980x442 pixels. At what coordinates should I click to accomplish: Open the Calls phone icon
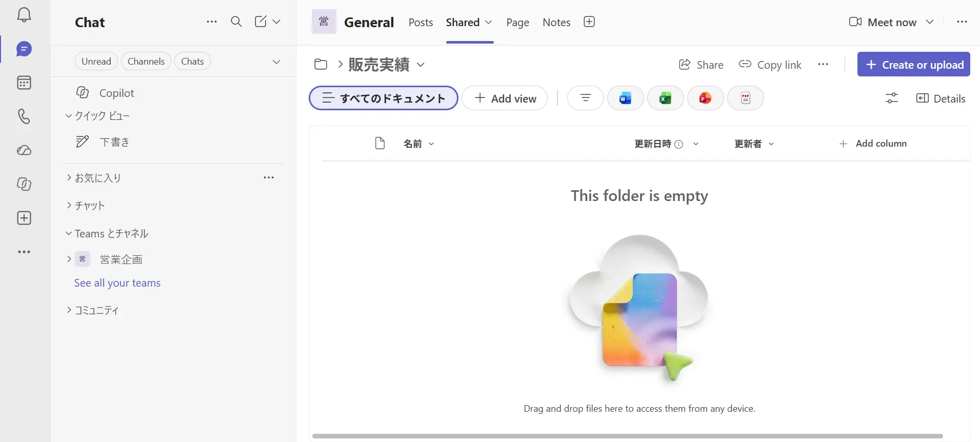pyautogui.click(x=24, y=116)
